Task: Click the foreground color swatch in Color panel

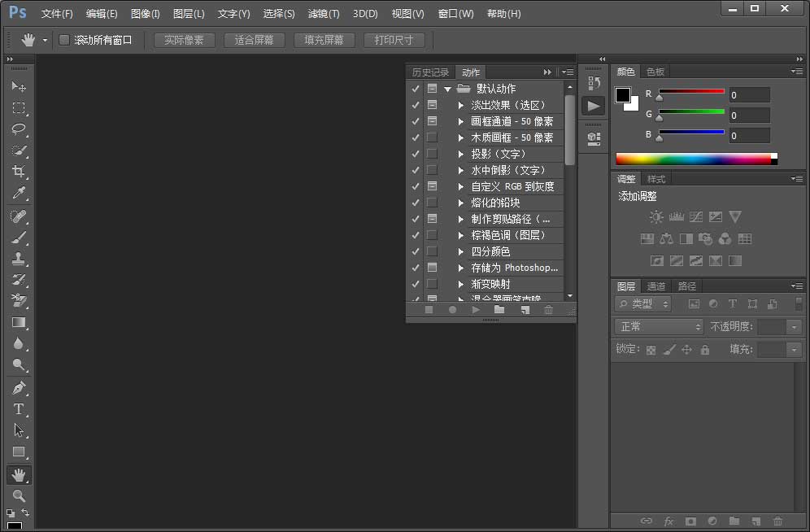Action: point(622,94)
